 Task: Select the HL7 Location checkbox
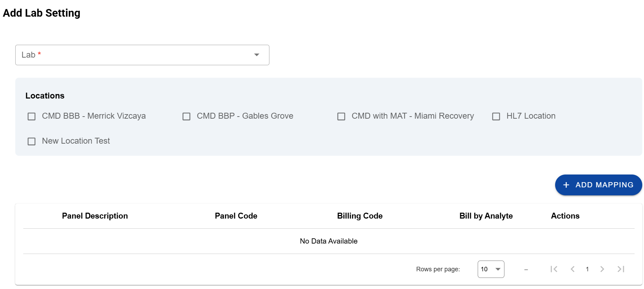(496, 116)
